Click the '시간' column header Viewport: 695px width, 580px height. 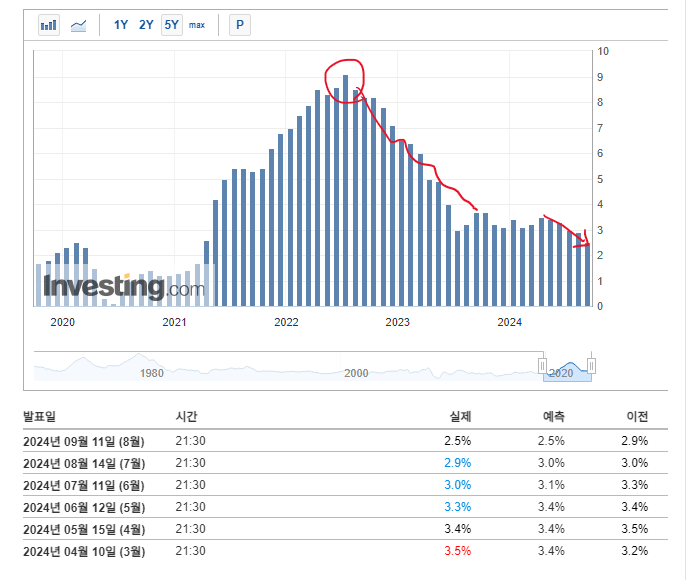[x=186, y=416]
